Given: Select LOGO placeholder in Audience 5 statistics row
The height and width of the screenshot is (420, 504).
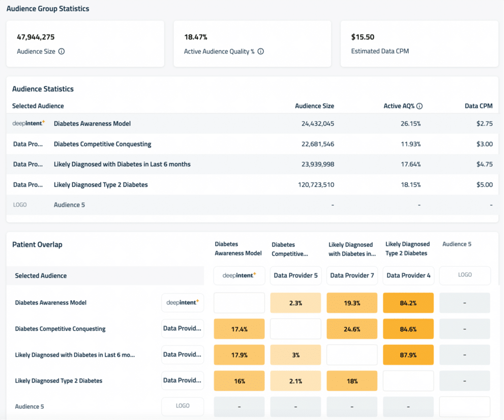Looking at the screenshot, I should tap(20, 205).
